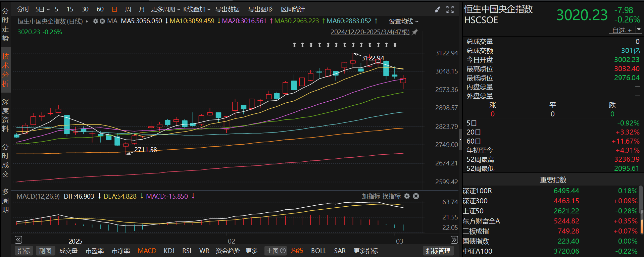Click the 主图 help question-mark icon
The image size is (644, 257).
coord(283,251)
